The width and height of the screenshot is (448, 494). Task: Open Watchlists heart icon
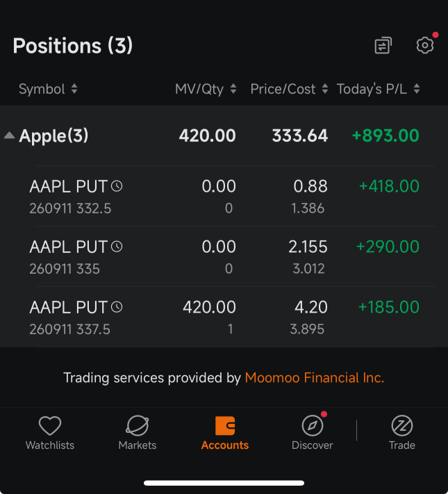click(50, 426)
